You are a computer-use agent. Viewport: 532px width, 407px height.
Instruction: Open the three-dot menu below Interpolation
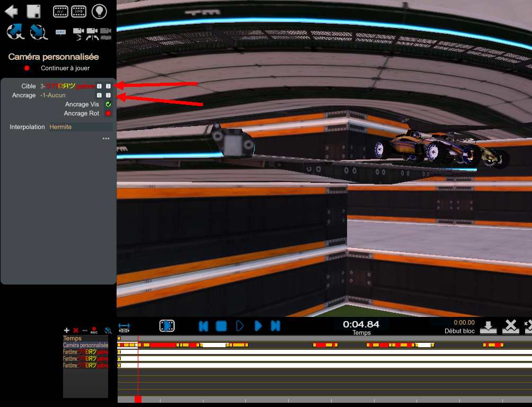click(106, 138)
